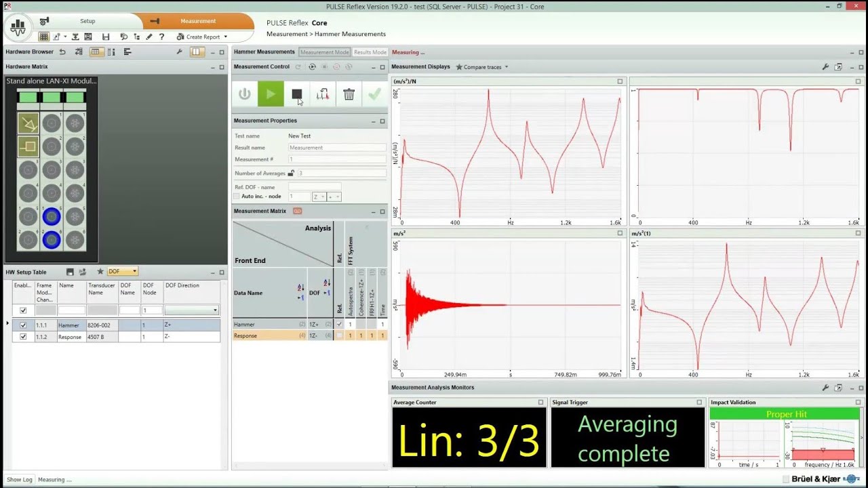Open Measurement Displays wrench settings
The width and height of the screenshot is (868, 488).
coord(825,66)
